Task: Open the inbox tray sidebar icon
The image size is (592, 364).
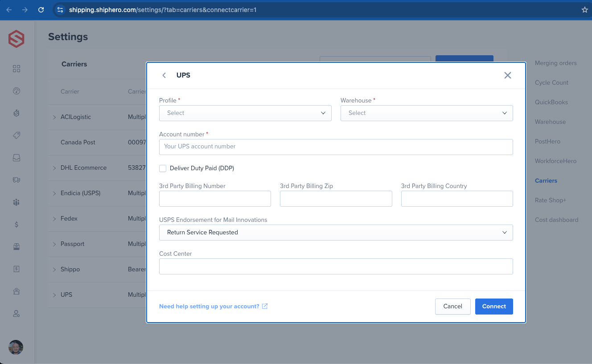Action: coord(16,158)
